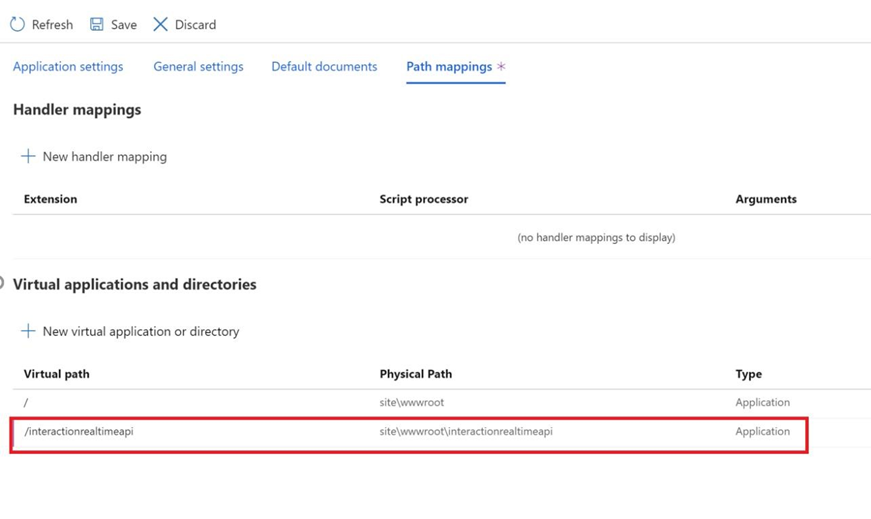Click the Arguments column header
Screen dimensions: 871x519
pyautogui.click(x=765, y=199)
